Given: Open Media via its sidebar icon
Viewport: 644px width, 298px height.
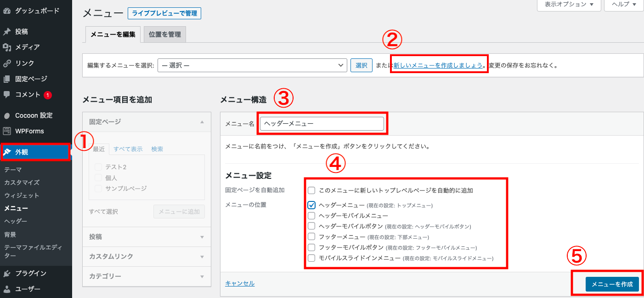Looking at the screenshot, I should (7, 47).
